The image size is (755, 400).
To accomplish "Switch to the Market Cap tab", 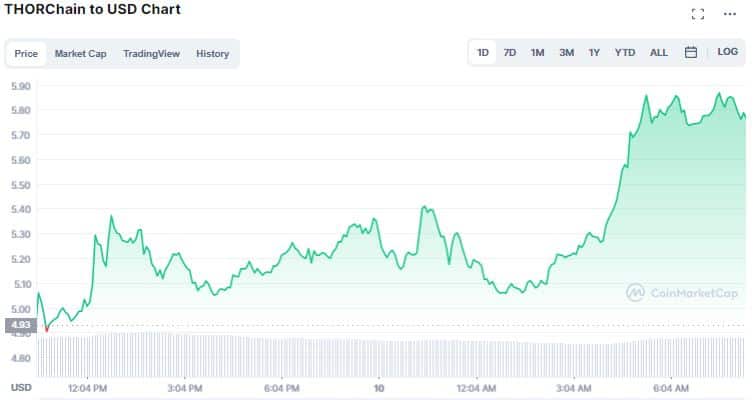I will [x=80, y=53].
